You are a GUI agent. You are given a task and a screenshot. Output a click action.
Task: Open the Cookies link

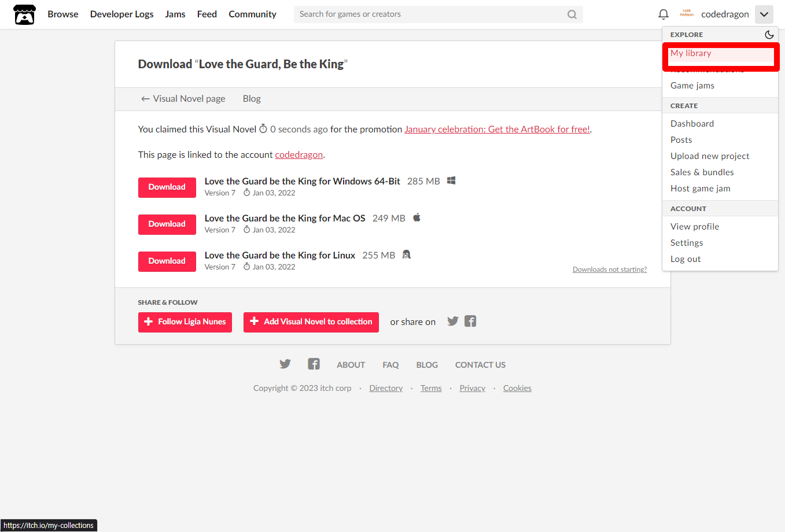pos(517,389)
